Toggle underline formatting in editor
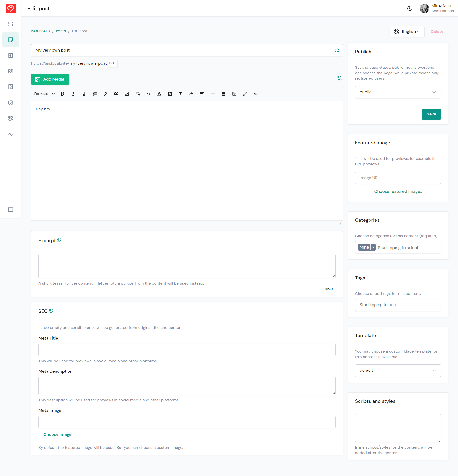 [x=84, y=94]
